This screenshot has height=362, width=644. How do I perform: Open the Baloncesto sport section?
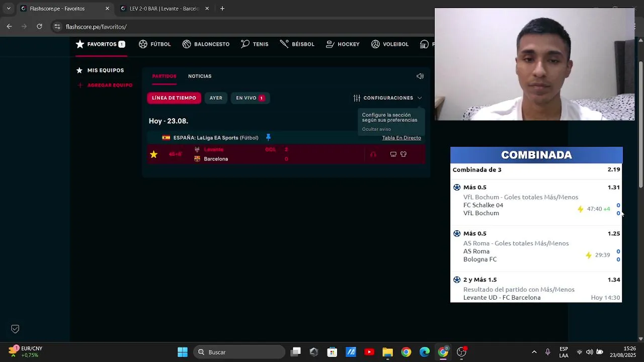[x=206, y=44]
